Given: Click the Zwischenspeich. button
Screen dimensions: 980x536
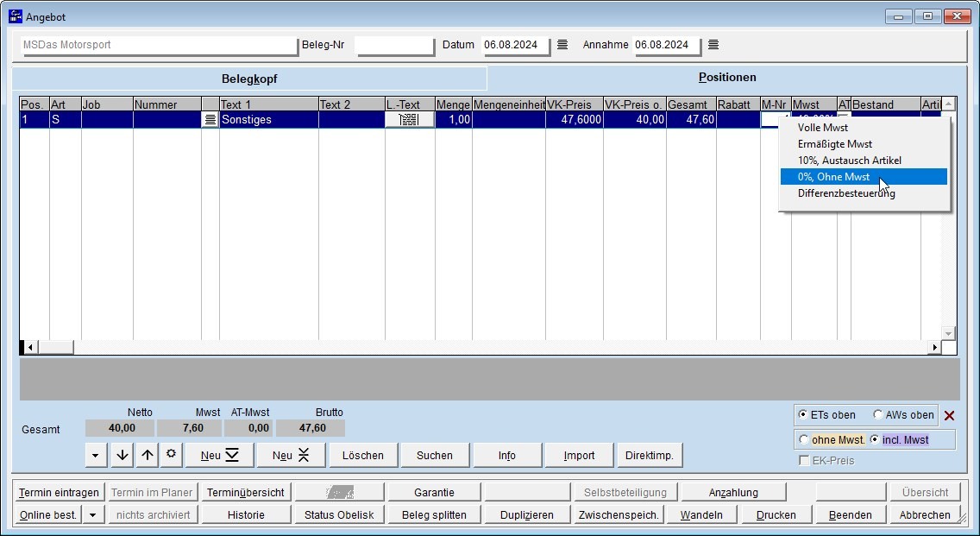Looking at the screenshot, I should (619, 515).
